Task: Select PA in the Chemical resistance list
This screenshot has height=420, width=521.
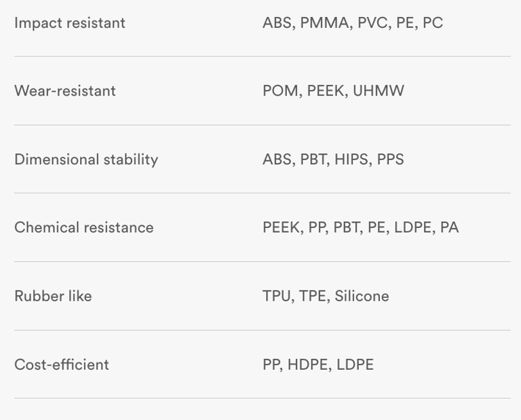Action: [x=450, y=227]
